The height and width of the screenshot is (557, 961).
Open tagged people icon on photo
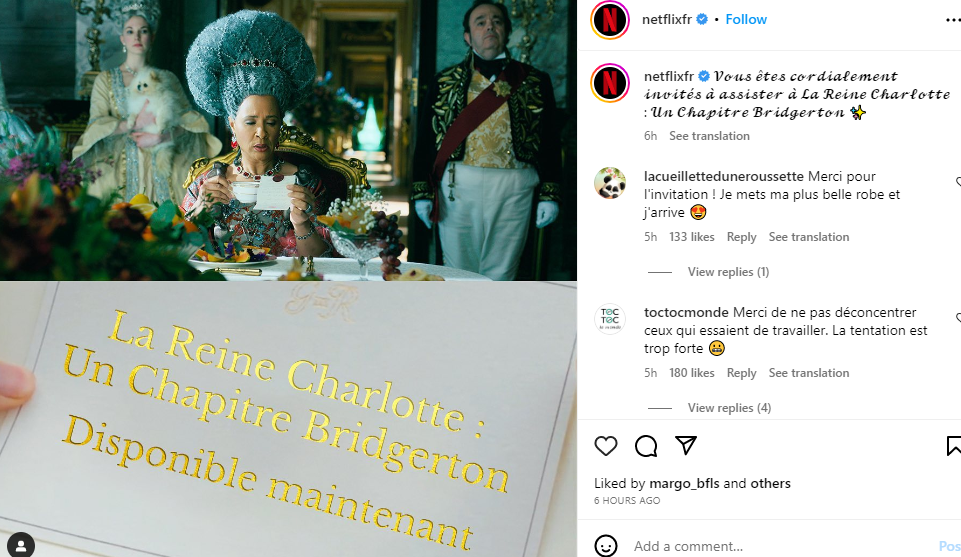(21, 545)
